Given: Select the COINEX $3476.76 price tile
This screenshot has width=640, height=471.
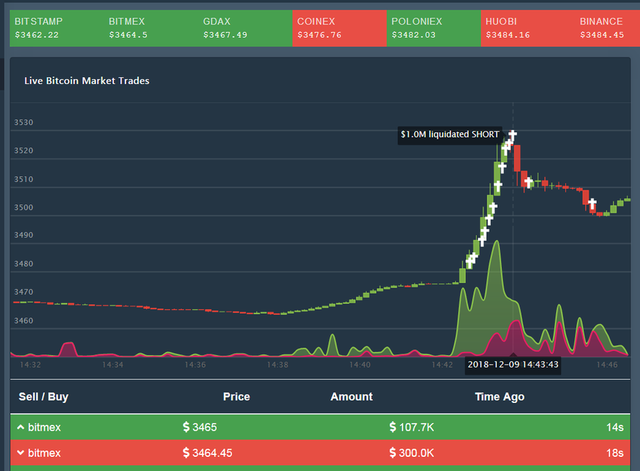Looking at the screenshot, I should click(340, 28).
